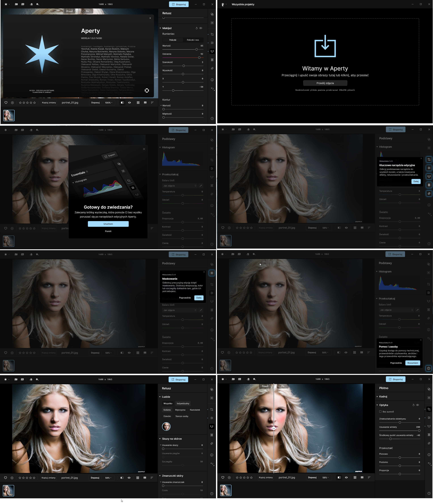Reset the Optyka section adjustments

pos(413,405)
